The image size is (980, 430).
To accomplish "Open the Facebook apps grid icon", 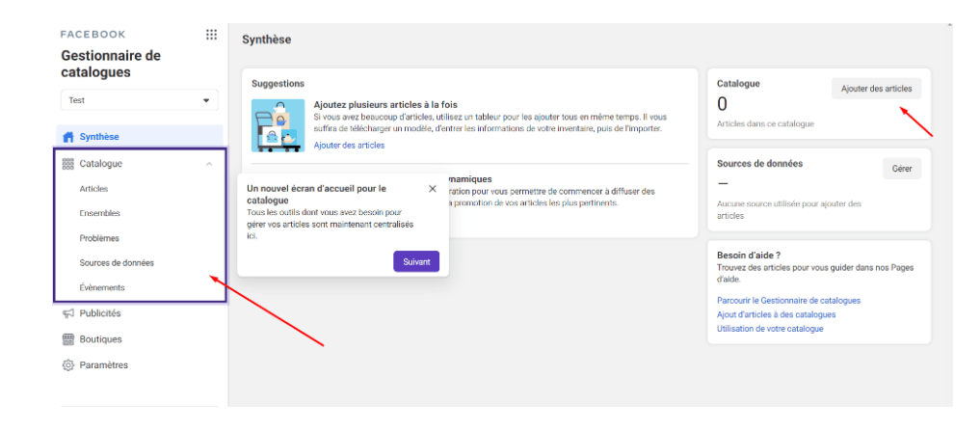I will [211, 35].
